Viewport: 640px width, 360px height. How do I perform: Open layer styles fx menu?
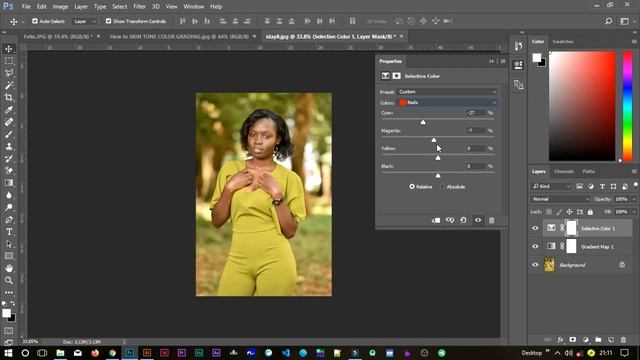560,340
